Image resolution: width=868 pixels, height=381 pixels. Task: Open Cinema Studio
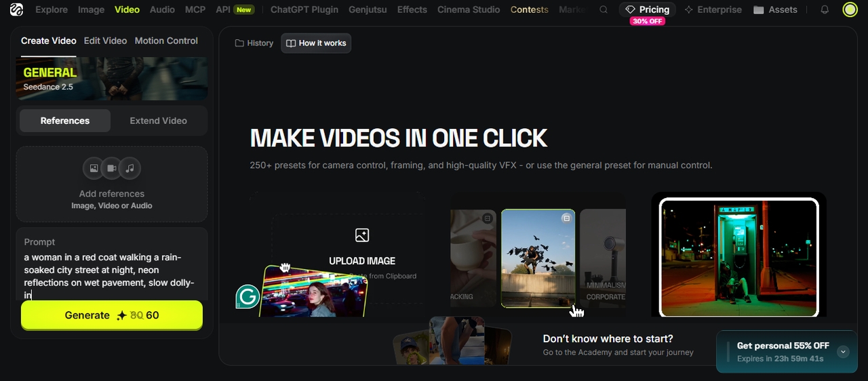click(x=469, y=9)
